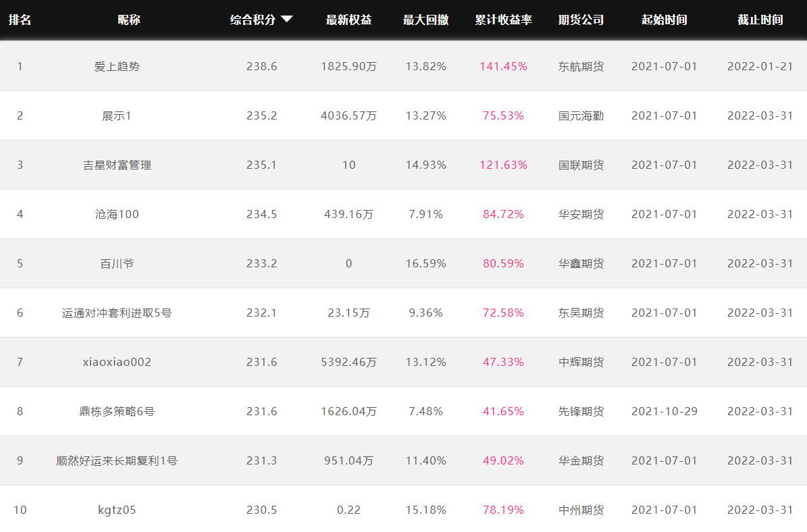Screen dimensions: 807x532
Task: Select the 121.63% cumulative return value
Action: coord(503,165)
